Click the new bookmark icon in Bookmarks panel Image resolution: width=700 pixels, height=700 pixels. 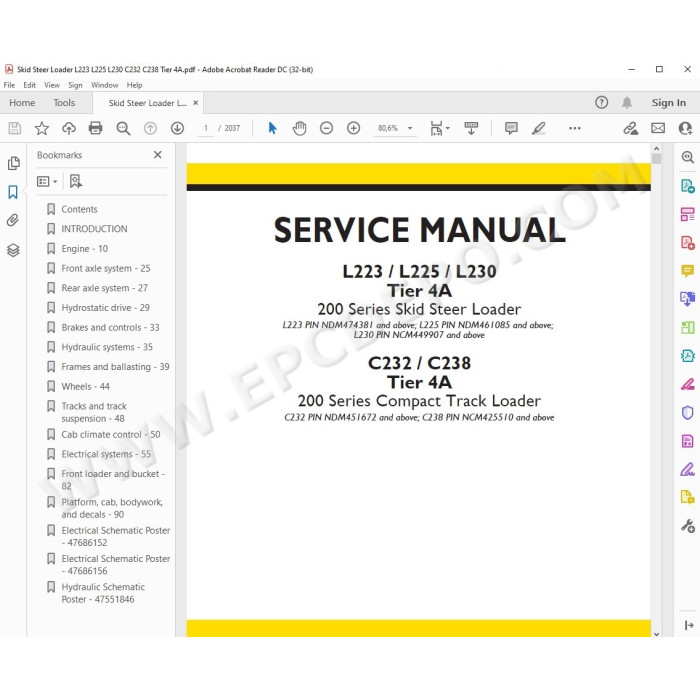[75, 181]
